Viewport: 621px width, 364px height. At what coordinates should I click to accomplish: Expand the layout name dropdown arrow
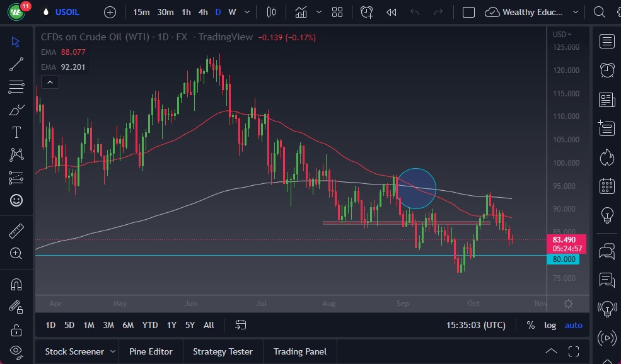coord(576,12)
